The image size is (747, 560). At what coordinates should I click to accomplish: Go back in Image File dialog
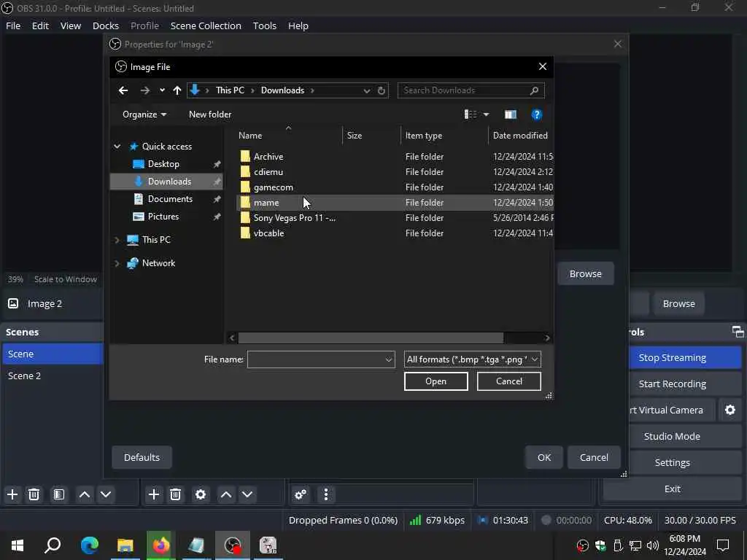(x=123, y=90)
